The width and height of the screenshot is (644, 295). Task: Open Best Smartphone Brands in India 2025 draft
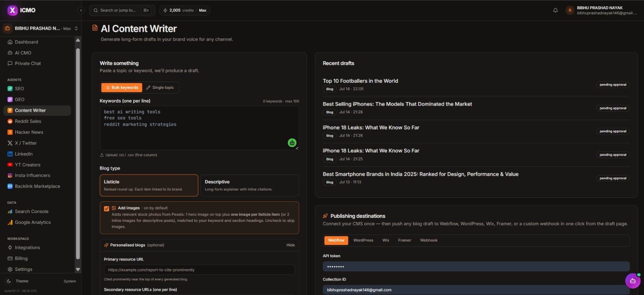click(420, 174)
